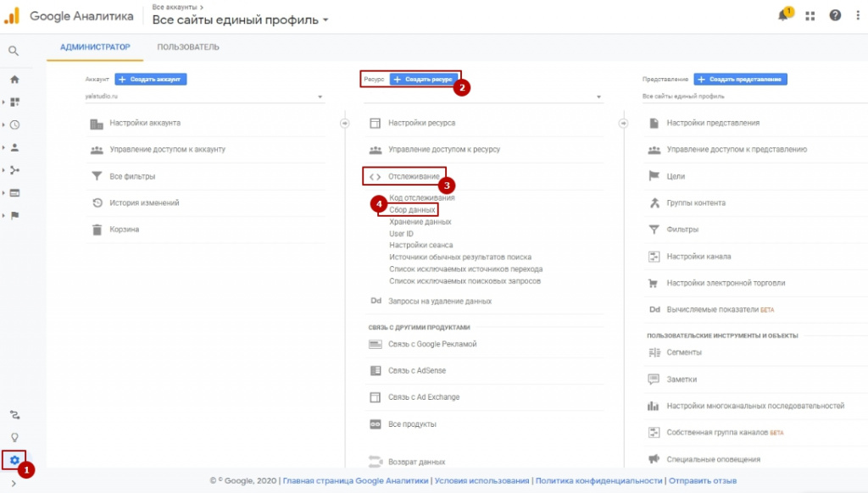Viewport: 868px width, 493px height.
Task: Open Conversions flag icon in sidebar
Action: (x=15, y=215)
